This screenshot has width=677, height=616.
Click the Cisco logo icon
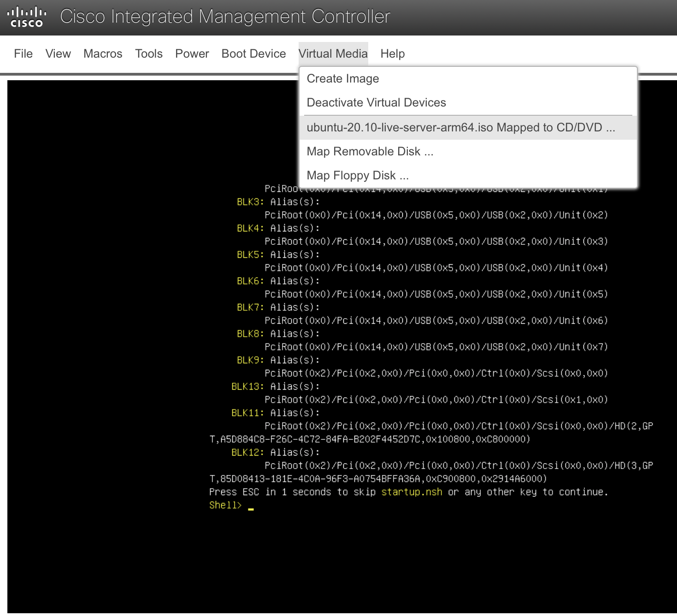click(26, 15)
